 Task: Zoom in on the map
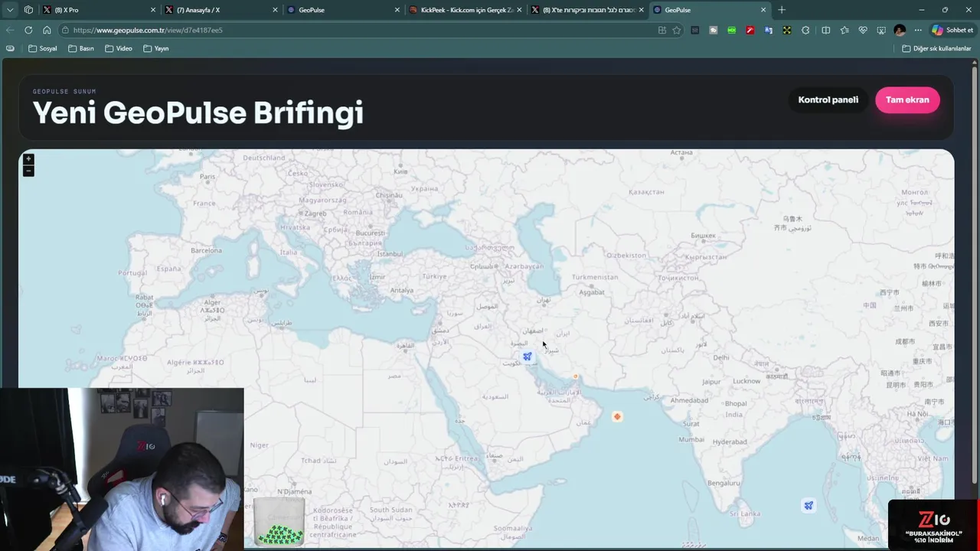click(x=28, y=159)
